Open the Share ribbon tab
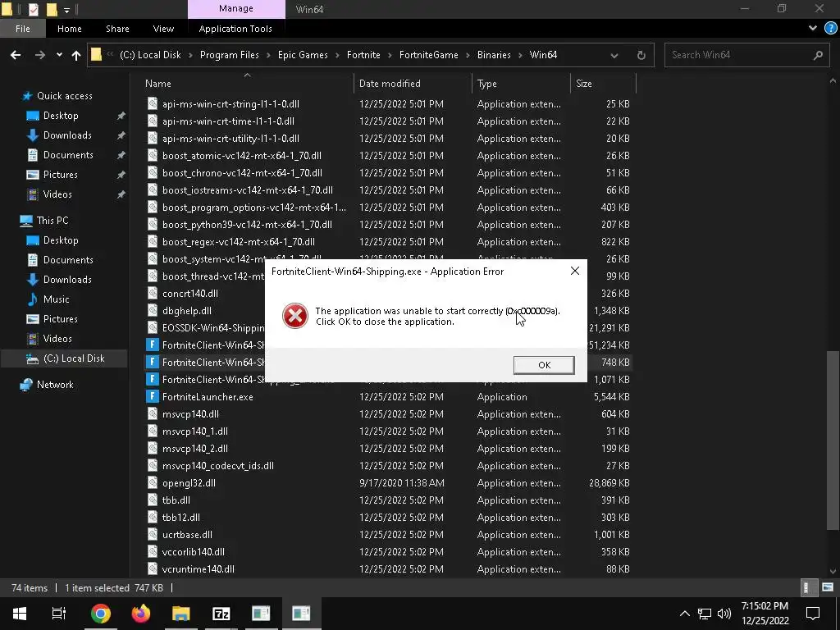Viewport: 840px width, 630px height. pyautogui.click(x=117, y=29)
